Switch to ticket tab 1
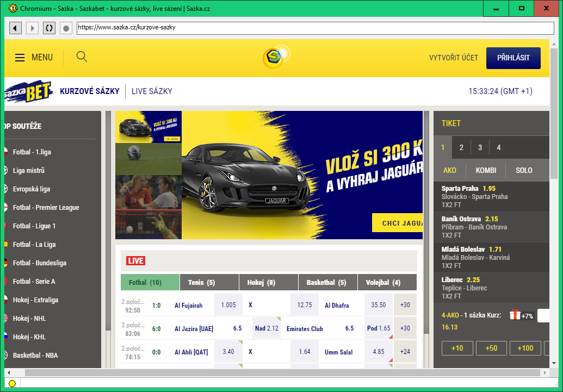The height and width of the screenshot is (392, 563). (443, 147)
